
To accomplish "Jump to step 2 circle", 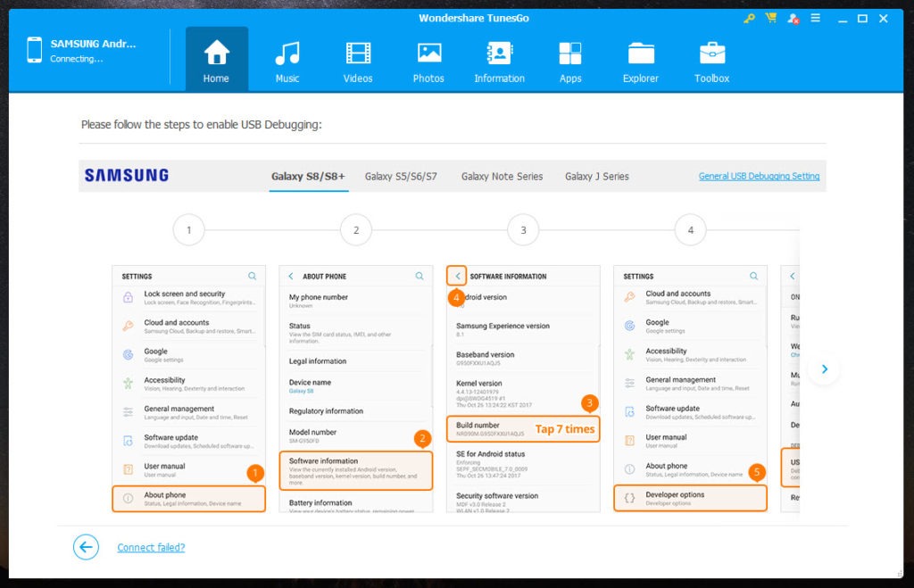I will (356, 230).
